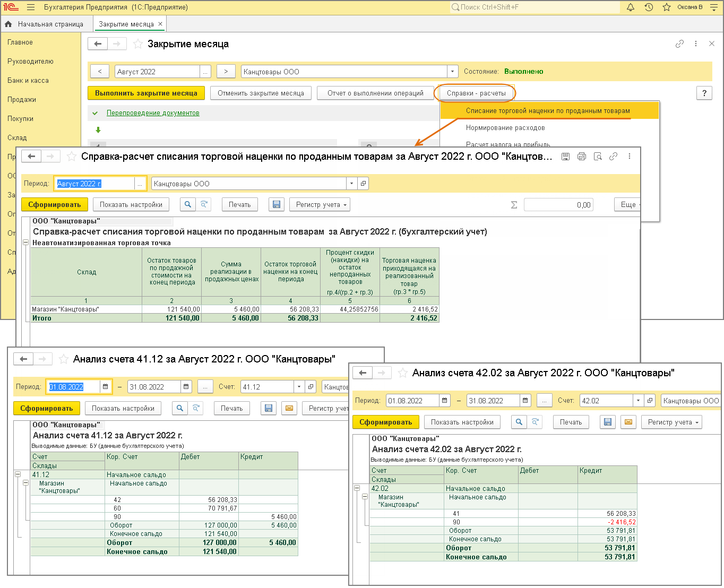
Task: Open Перепроведение документов link
Action: pyautogui.click(x=153, y=113)
